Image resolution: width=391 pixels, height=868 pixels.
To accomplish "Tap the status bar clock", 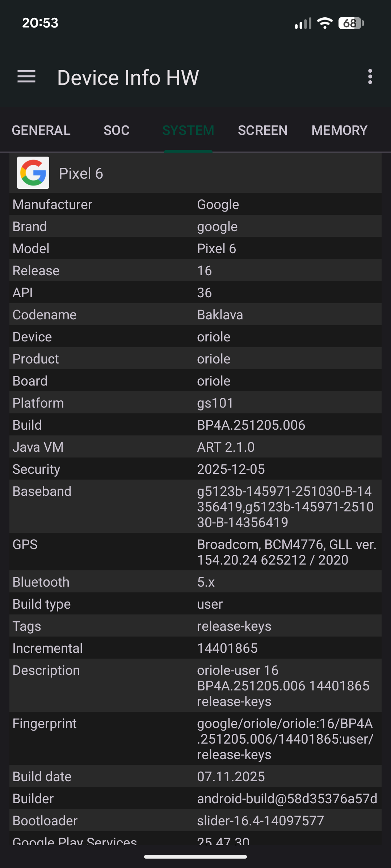I will click(40, 23).
